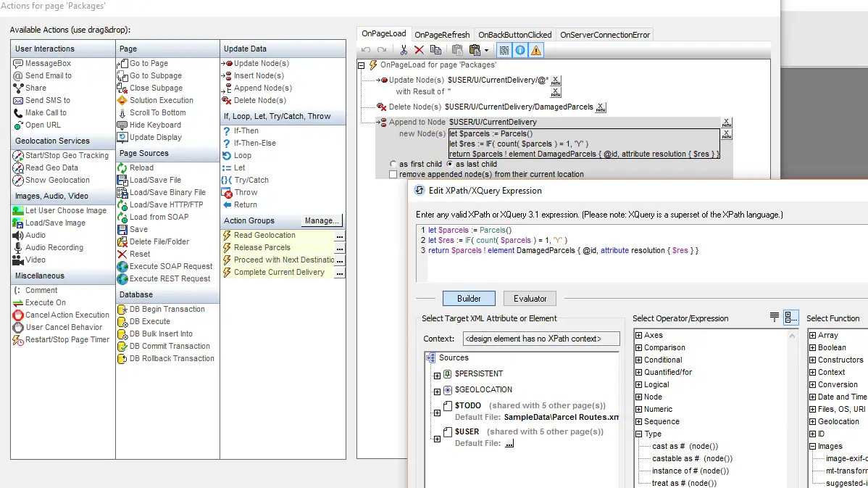Click the Manage... action groups button
The width and height of the screenshot is (868, 488).
pyautogui.click(x=322, y=220)
